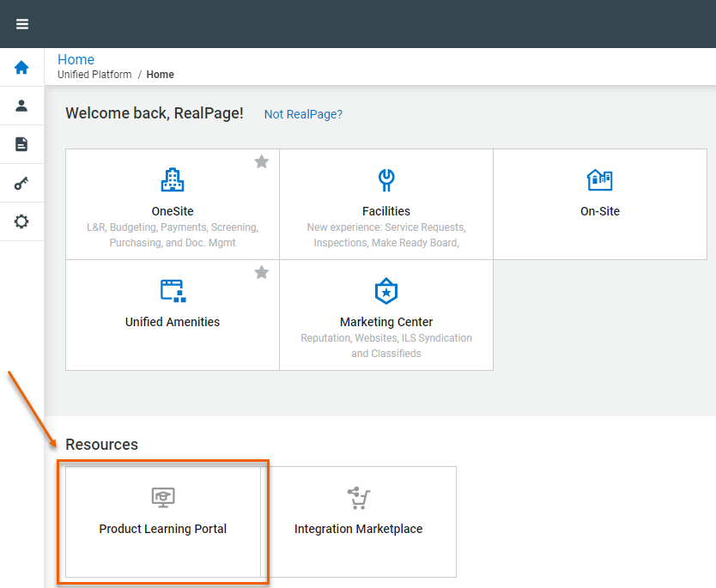The width and height of the screenshot is (716, 588).
Task: Click the Integration Marketplace cart icon
Action: [x=358, y=497]
